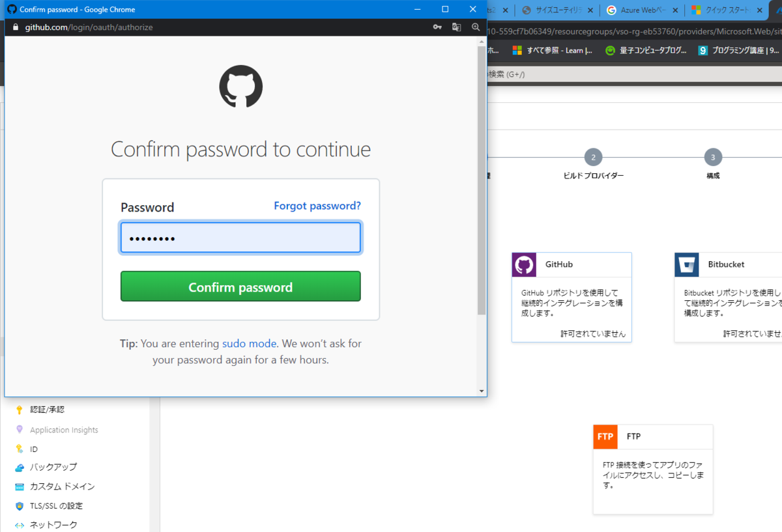
Task: Close the サイズユーティリティ browser tab
Action: [x=590, y=10]
